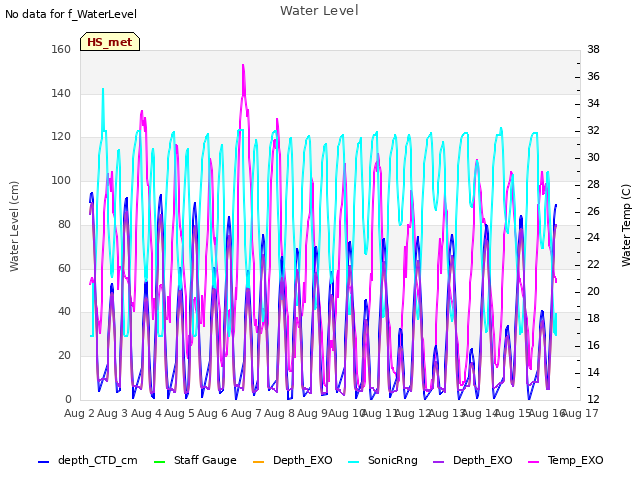640x480 pixels.
Task: Click the 30 right axis value
Action: tap(593, 157)
